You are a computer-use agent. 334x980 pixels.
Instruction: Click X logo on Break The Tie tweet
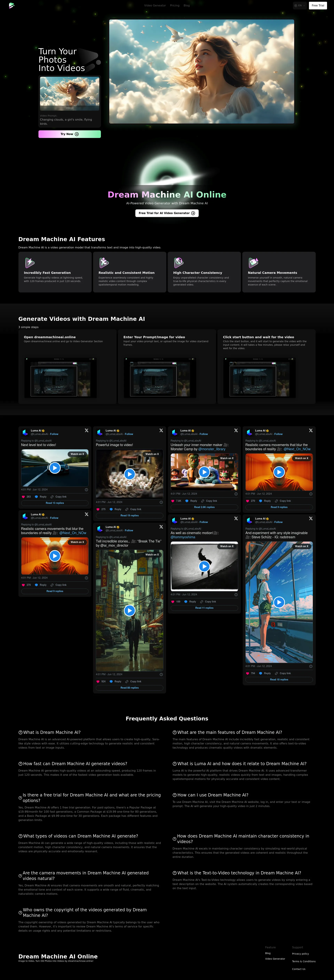point(161,527)
